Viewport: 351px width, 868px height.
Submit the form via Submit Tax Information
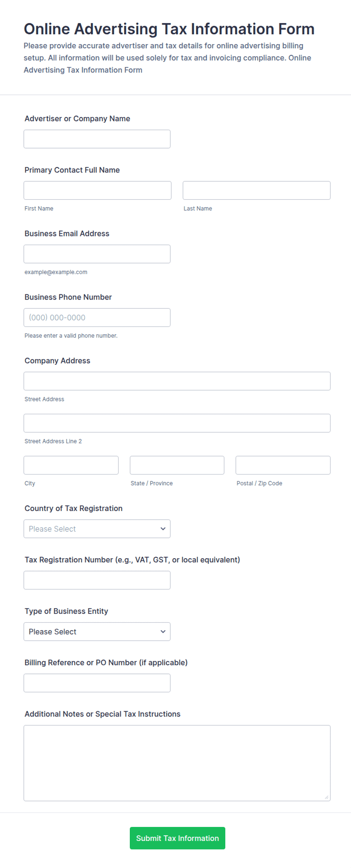coord(177,838)
